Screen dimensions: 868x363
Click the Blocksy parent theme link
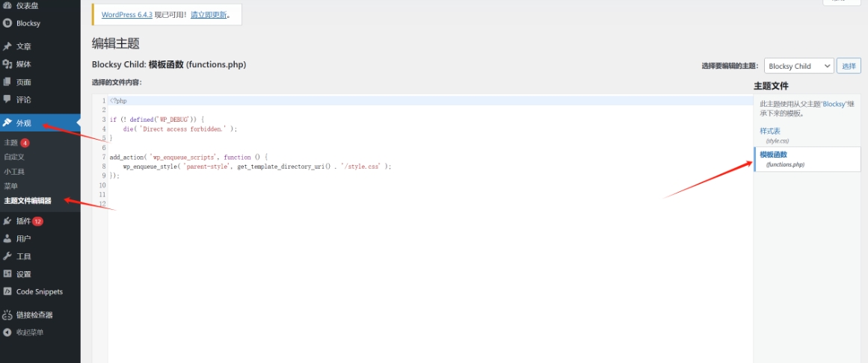[834, 104]
